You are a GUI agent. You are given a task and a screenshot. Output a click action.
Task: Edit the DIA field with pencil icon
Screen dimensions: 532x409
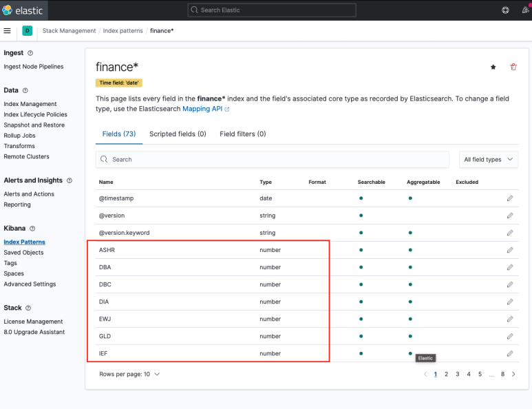(510, 302)
